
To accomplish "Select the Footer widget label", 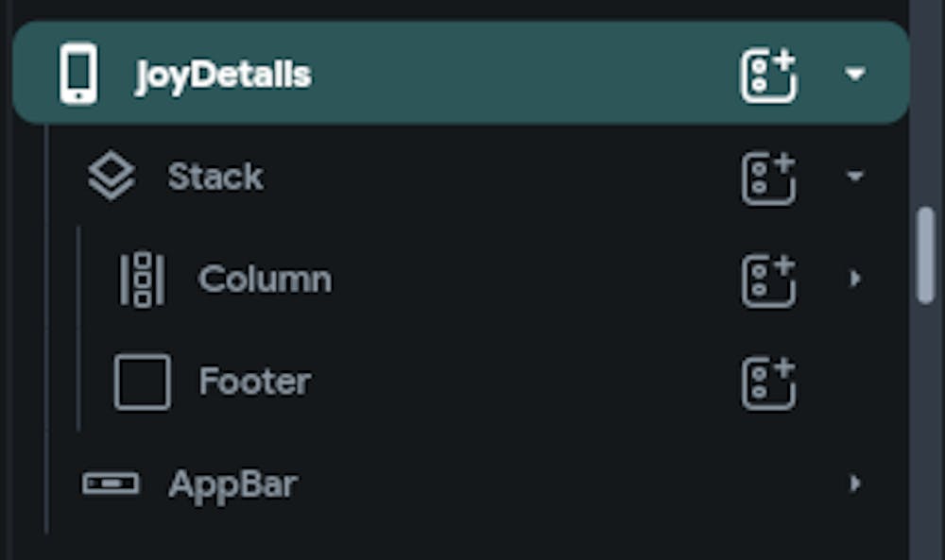I will (254, 382).
